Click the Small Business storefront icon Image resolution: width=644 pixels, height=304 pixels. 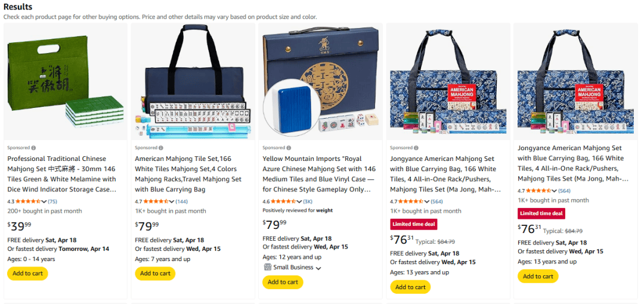[267, 268]
